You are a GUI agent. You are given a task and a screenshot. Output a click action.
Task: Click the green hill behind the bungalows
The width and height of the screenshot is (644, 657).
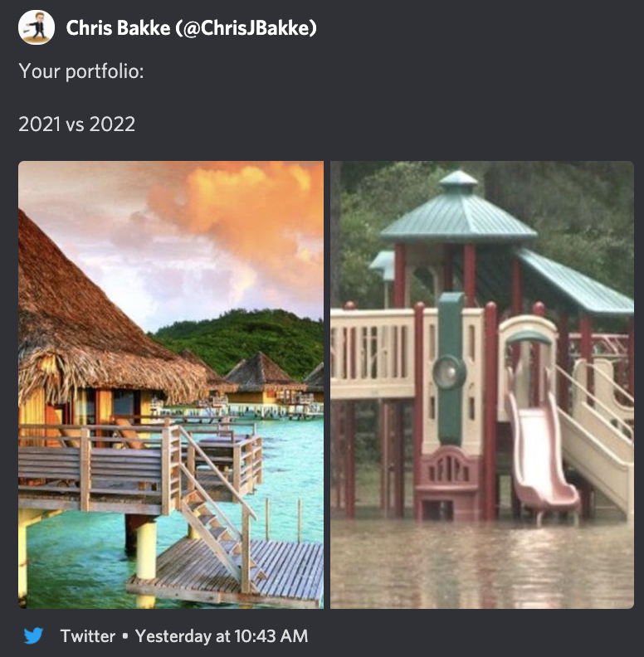243,338
